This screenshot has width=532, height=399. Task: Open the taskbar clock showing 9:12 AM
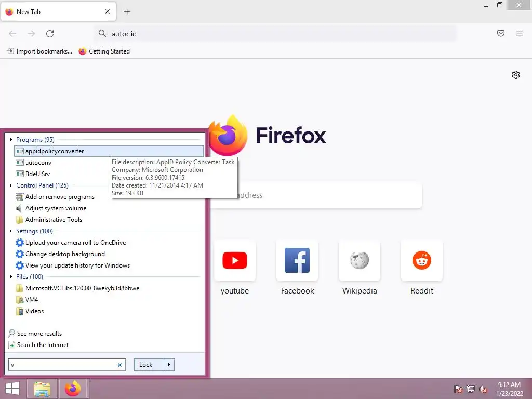509,389
